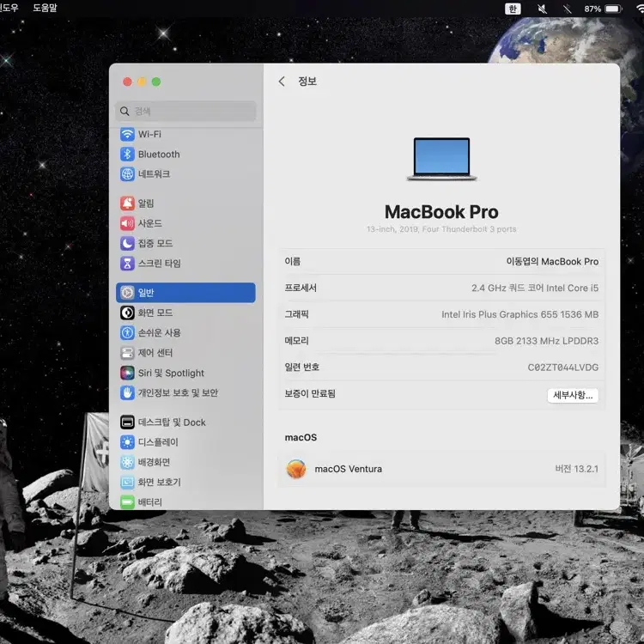Viewport: 644px width, 644px height.
Task: Open the 알림 bell icon
Action: (127, 203)
